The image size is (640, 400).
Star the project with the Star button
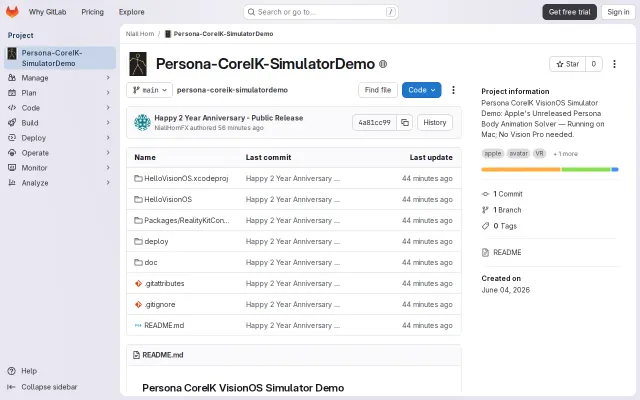(x=568, y=64)
